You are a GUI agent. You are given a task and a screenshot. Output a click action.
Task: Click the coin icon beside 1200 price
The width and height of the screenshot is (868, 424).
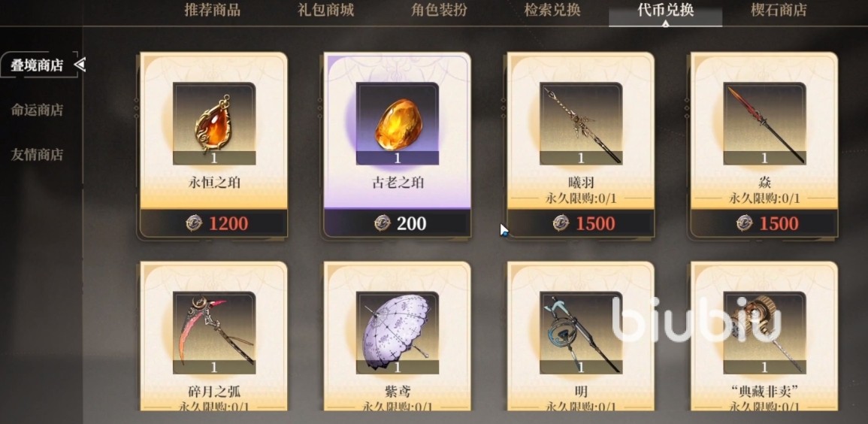point(194,223)
